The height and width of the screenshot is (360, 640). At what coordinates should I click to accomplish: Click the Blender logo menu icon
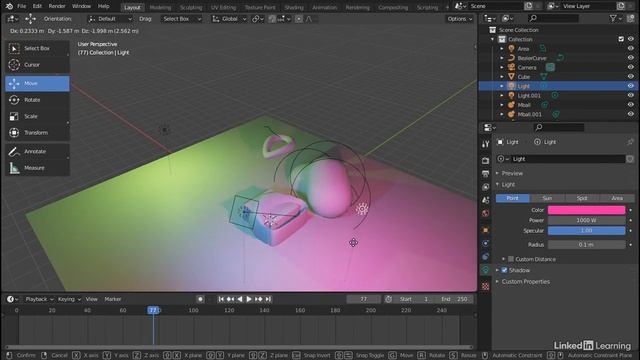point(9,7)
